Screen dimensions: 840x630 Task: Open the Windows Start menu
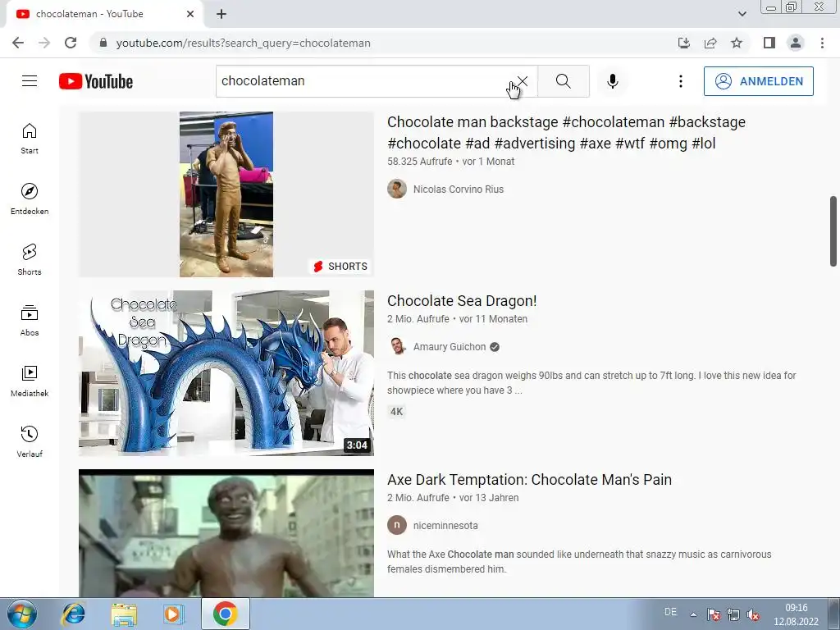coord(22,614)
